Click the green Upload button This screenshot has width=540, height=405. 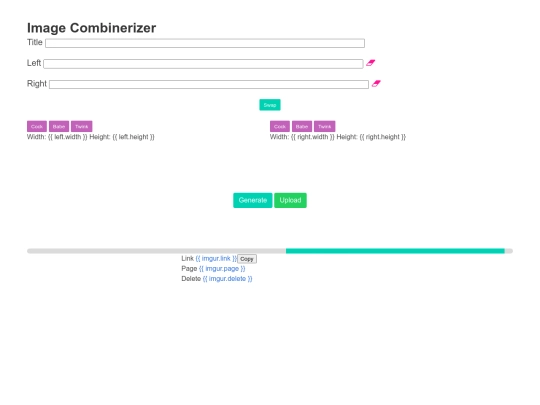coord(290,200)
